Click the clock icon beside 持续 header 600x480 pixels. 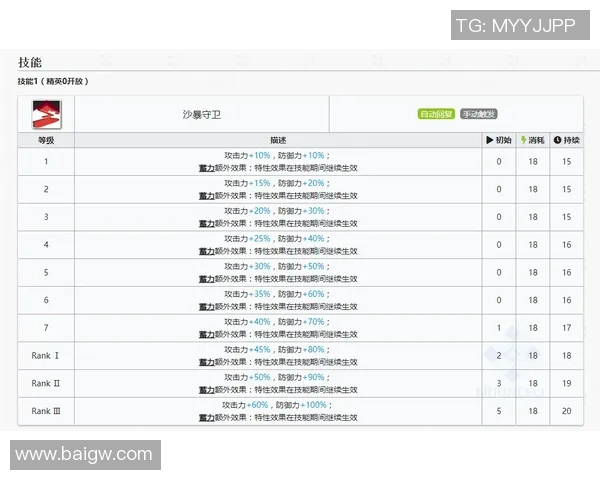tap(558, 141)
